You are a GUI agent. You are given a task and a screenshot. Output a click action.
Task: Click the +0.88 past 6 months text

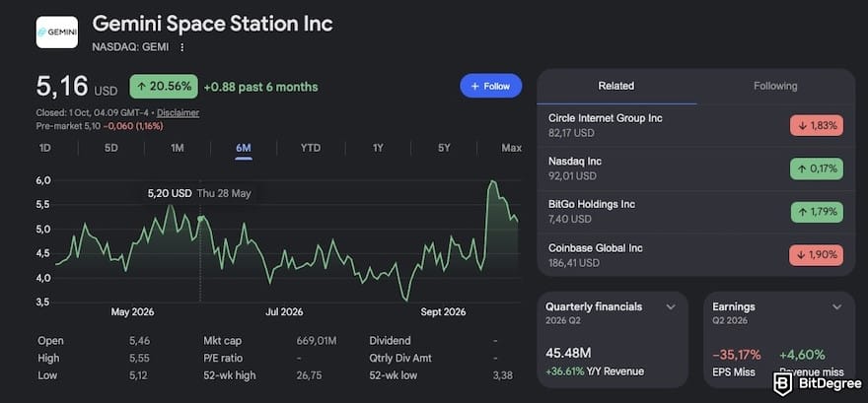260,87
